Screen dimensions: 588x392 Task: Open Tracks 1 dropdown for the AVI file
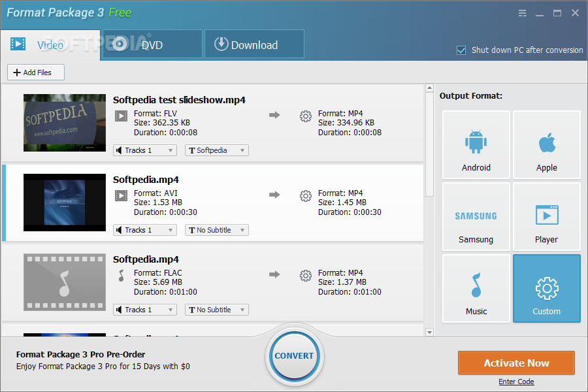click(145, 230)
